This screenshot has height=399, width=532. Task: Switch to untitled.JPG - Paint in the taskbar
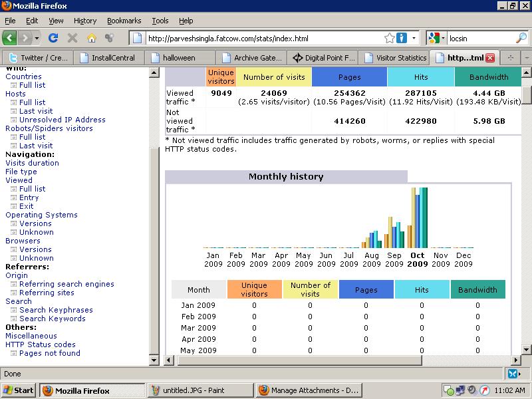click(x=199, y=390)
